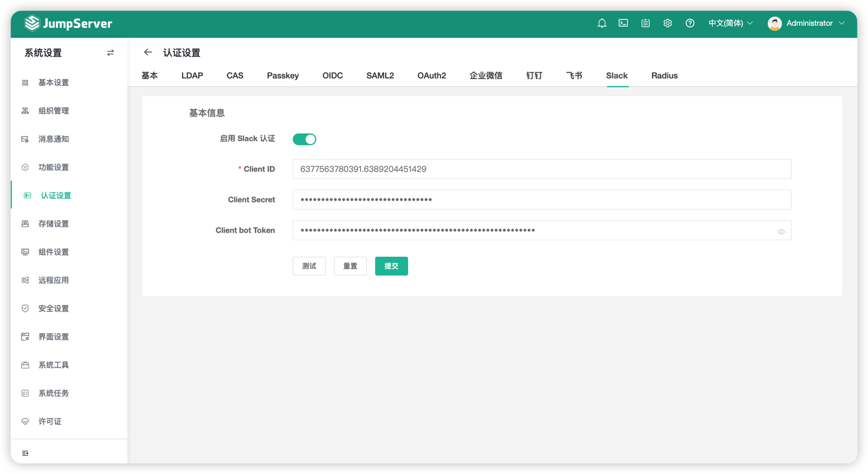Select the 安全设置 shield icon in sidebar
The height and width of the screenshot is (474, 868).
(x=25, y=308)
